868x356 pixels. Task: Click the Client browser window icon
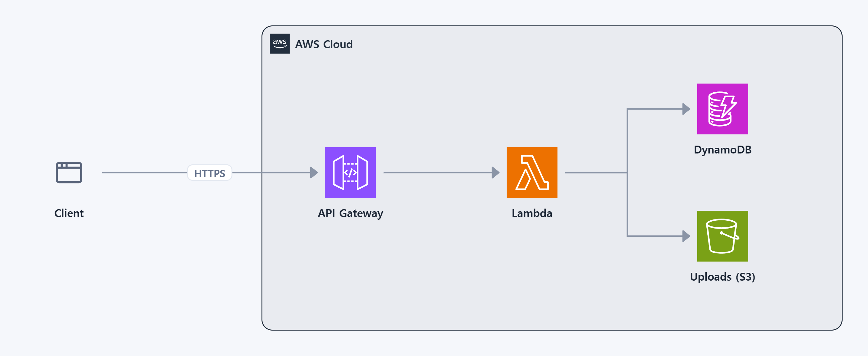[x=69, y=172]
